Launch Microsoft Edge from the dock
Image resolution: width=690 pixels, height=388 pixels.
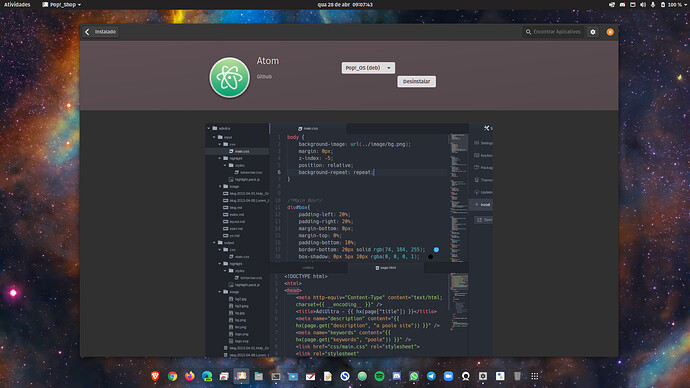[x=207, y=376]
